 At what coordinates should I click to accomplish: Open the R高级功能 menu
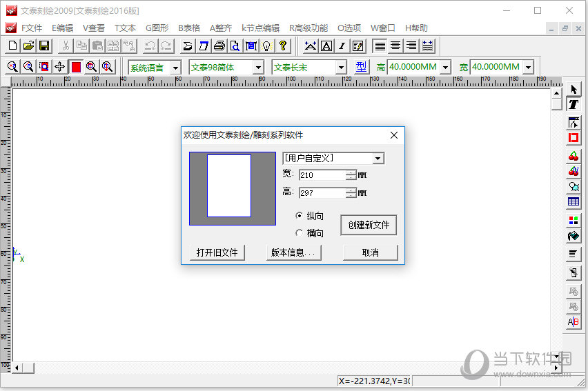tap(308, 28)
